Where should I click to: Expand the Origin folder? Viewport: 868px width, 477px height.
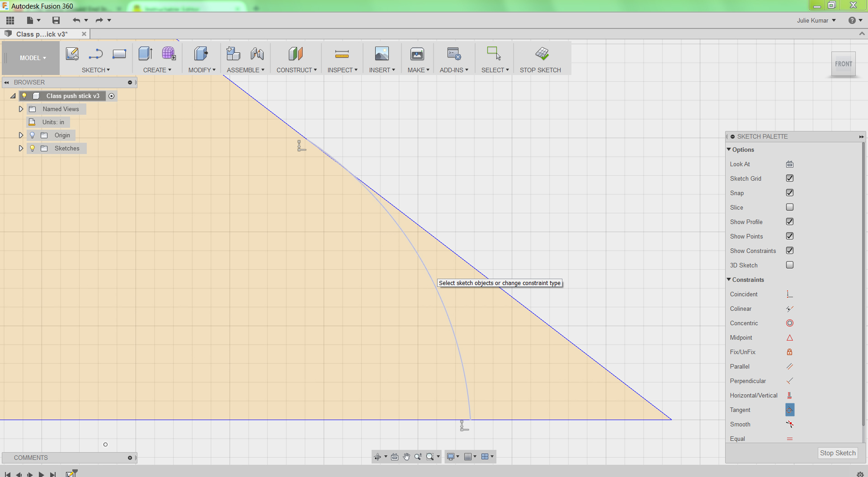(21, 135)
